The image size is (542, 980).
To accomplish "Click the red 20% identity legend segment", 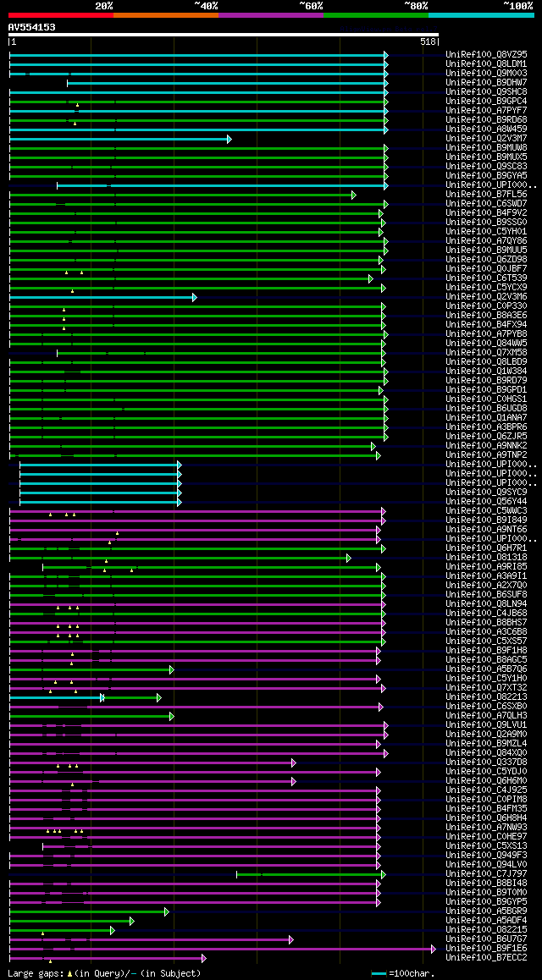I will pyautogui.click(x=61, y=14).
